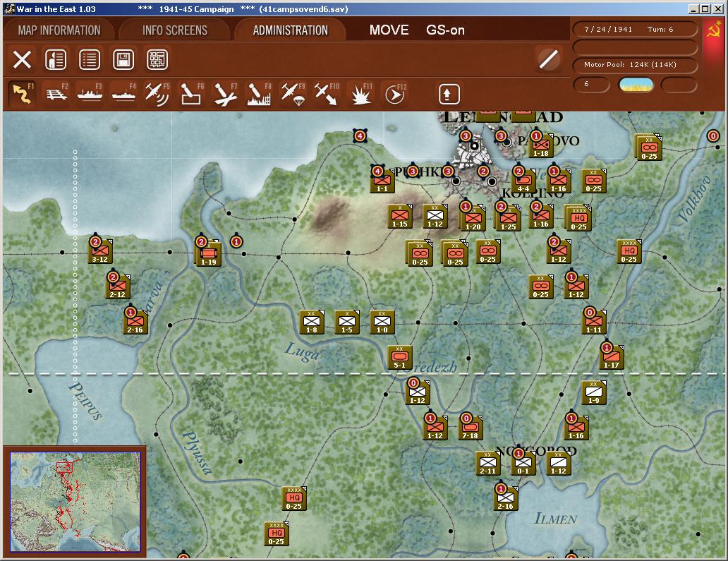Viewport: 728px width, 561px height.
Task: Select the 4-4 armored counter near Kolpino
Action: pyautogui.click(x=523, y=181)
